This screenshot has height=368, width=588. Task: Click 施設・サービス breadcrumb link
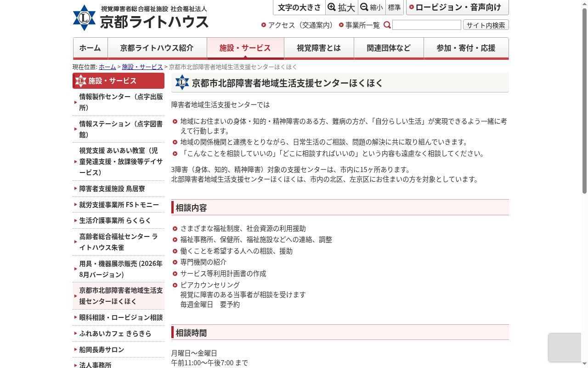[x=142, y=67]
